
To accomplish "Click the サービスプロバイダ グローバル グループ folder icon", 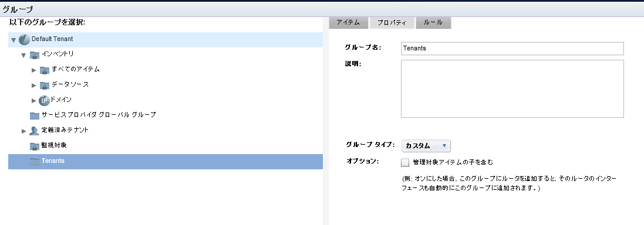I will [35, 115].
